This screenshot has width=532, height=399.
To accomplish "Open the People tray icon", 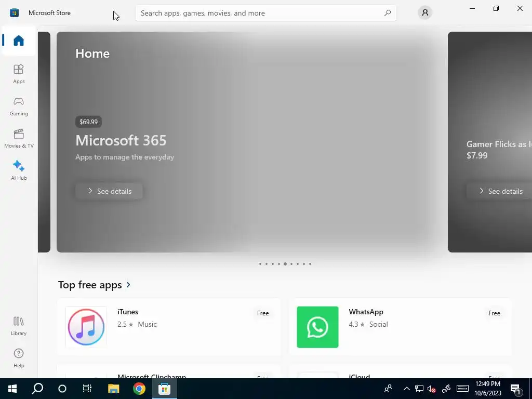I will pos(388,389).
